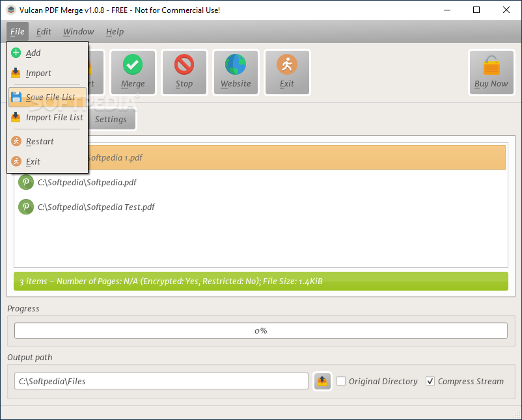Screen dimensions: 522x420
Task: Enable the Original Directory checkbox
Action: (x=341, y=381)
